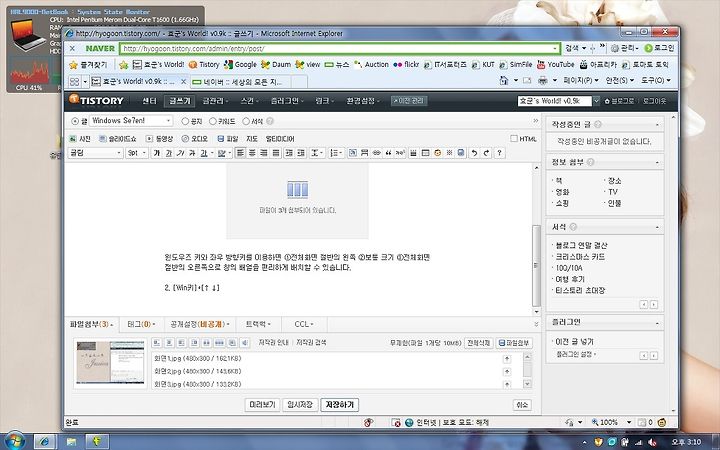720x450 pixels.
Task: Select the 글 post type radio button
Action: pos(75,121)
